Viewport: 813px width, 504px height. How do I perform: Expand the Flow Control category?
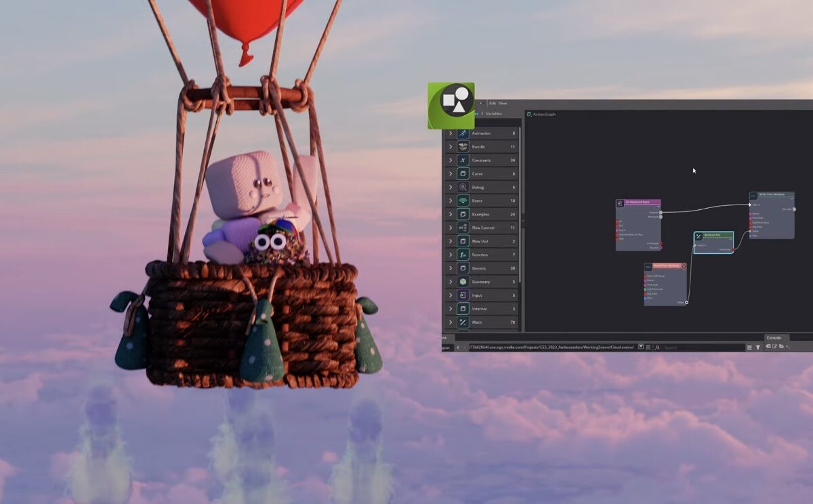(451, 228)
